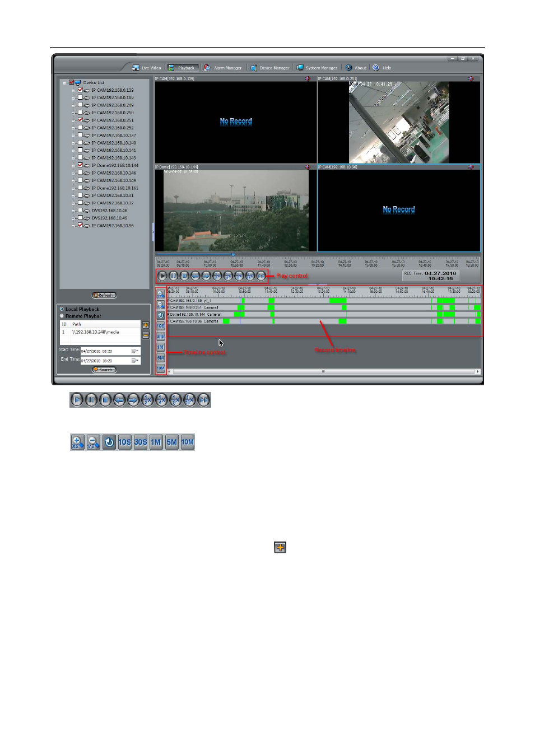Expand the IP CAM192.168.10.137 tree node
535x756 pixels.
(73, 136)
